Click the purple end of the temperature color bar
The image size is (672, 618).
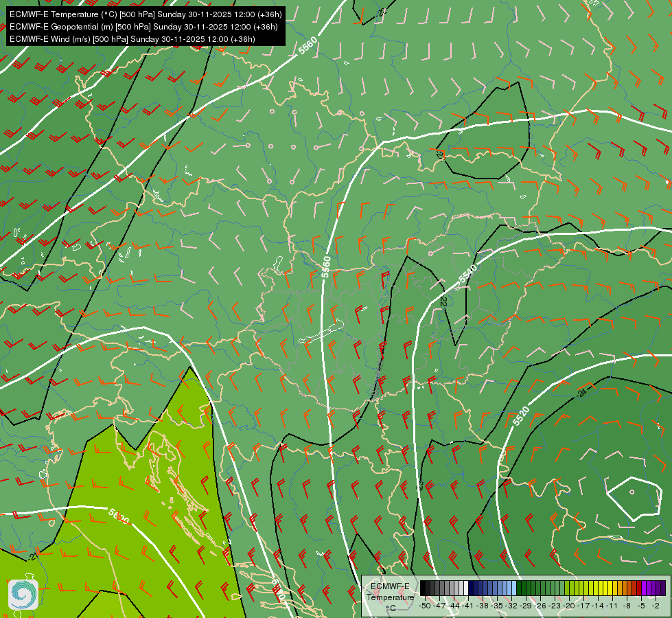[663, 588]
